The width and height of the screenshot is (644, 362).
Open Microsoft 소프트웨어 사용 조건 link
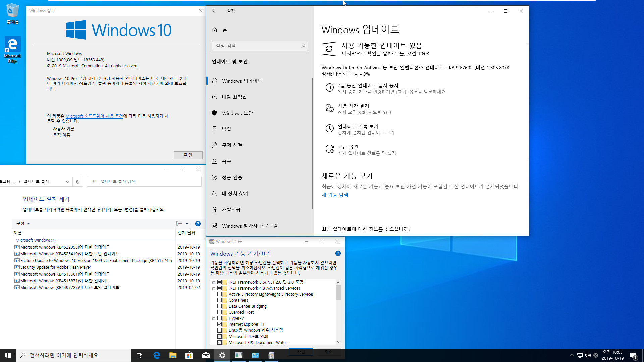pyautogui.click(x=94, y=116)
